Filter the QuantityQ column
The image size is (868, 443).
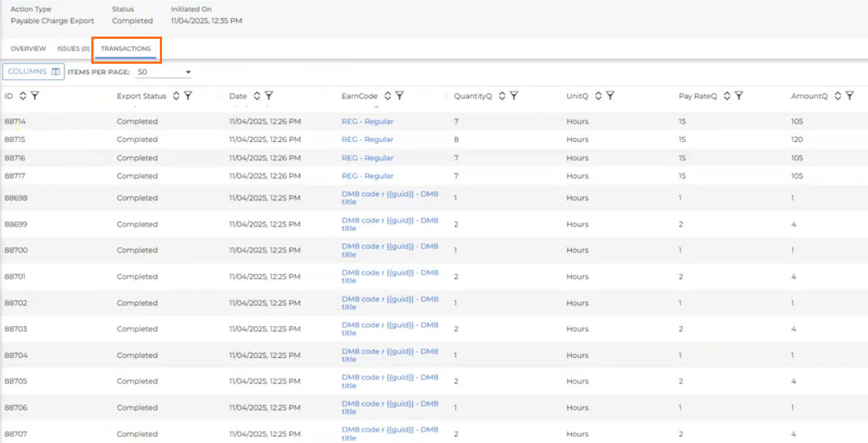(x=514, y=96)
